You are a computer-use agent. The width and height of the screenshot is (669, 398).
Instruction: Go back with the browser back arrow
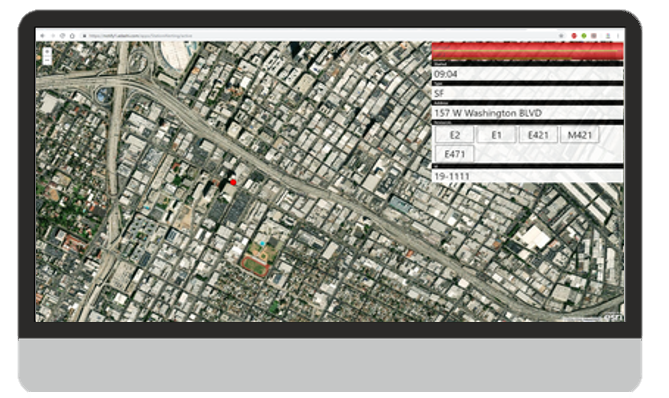click(x=42, y=36)
